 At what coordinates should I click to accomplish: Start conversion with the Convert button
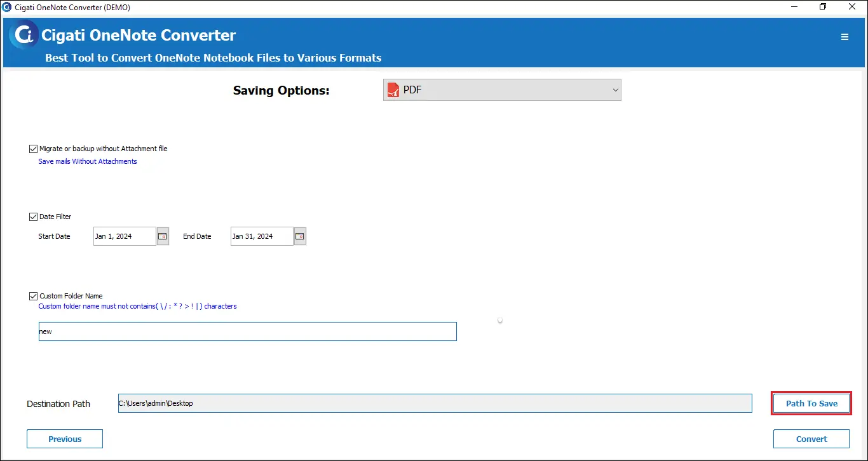pyautogui.click(x=811, y=439)
